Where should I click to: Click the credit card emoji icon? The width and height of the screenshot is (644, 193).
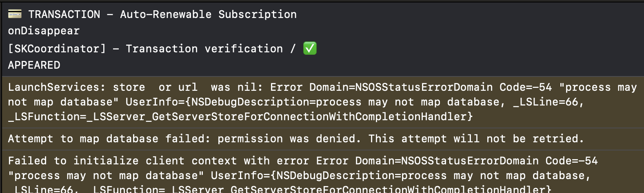(15, 14)
